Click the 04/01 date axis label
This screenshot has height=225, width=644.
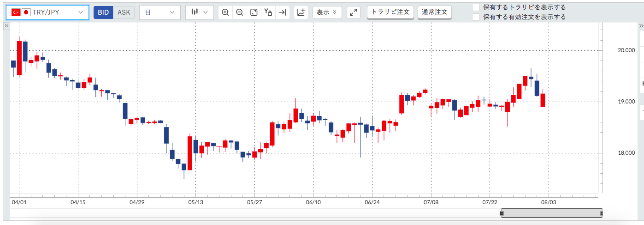[x=19, y=202]
